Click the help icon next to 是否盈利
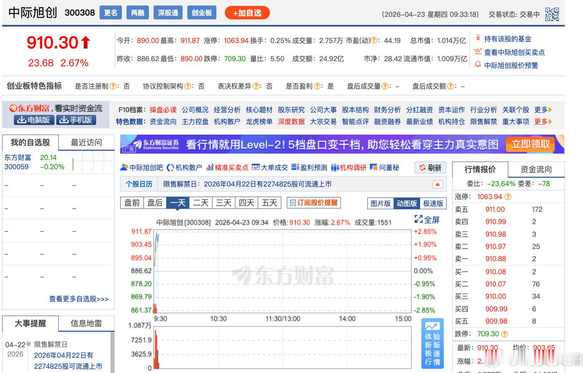The width and height of the screenshot is (588, 373). (317, 86)
